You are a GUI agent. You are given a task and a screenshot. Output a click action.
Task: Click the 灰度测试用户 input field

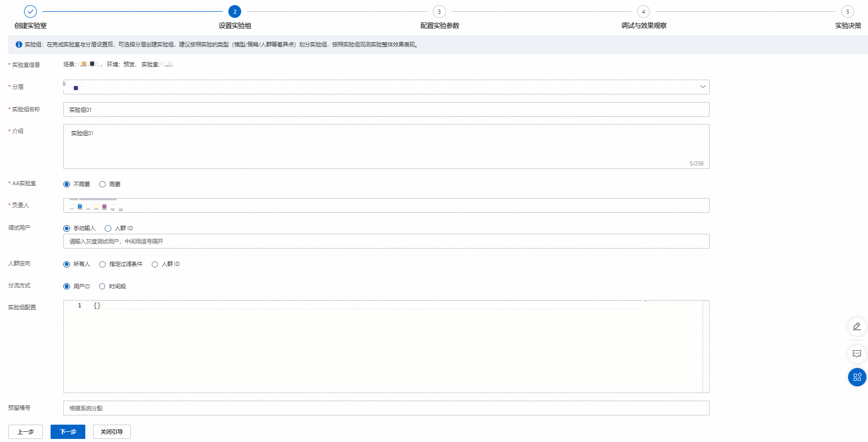click(x=386, y=241)
